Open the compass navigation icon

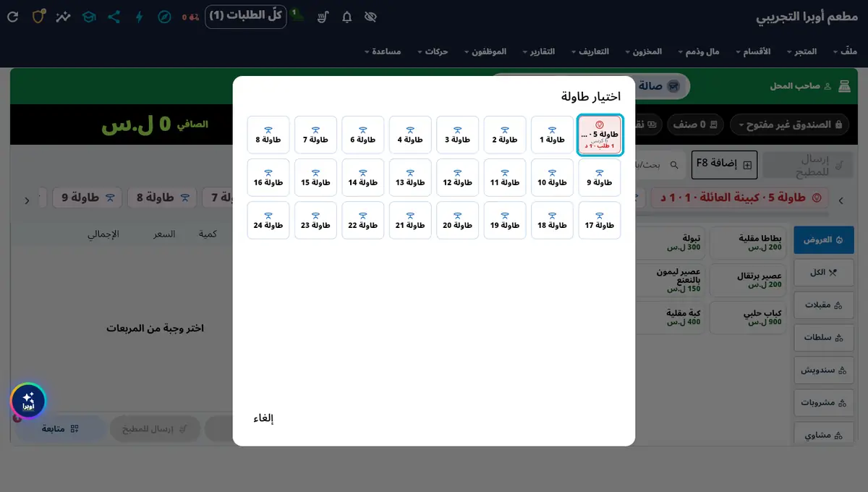[x=165, y=17]
